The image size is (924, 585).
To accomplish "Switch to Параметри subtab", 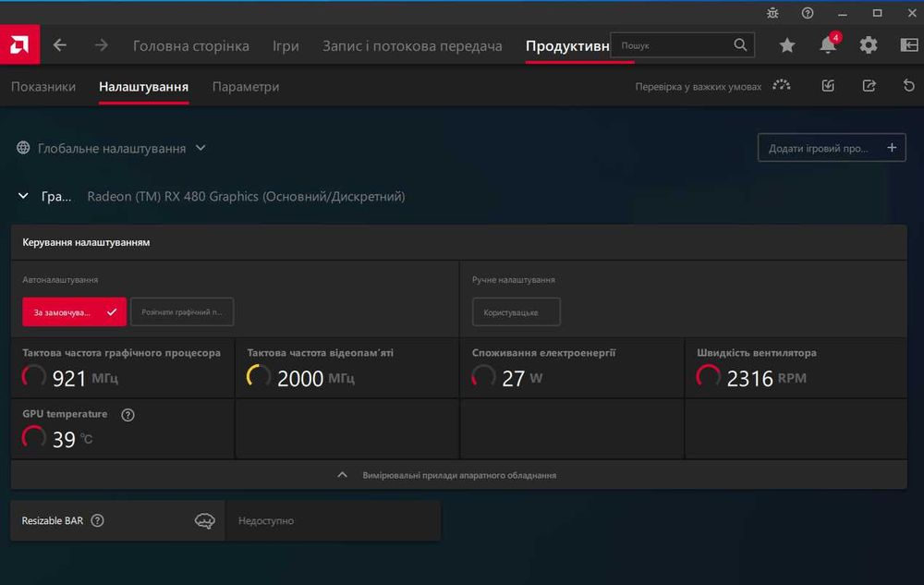I will click(246, 87).
